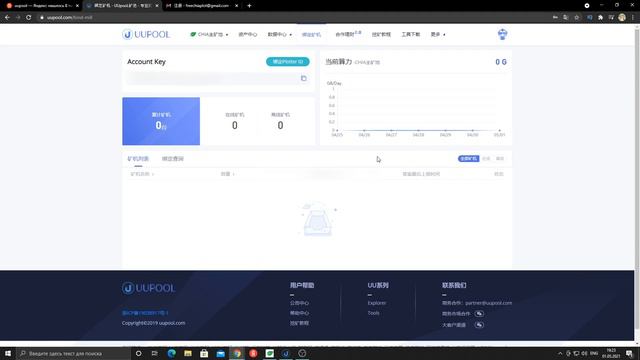This screenshot has width=640, height=360.
Task: Open the CHIA coin selector dropdown
Action: tap(209, 34)
